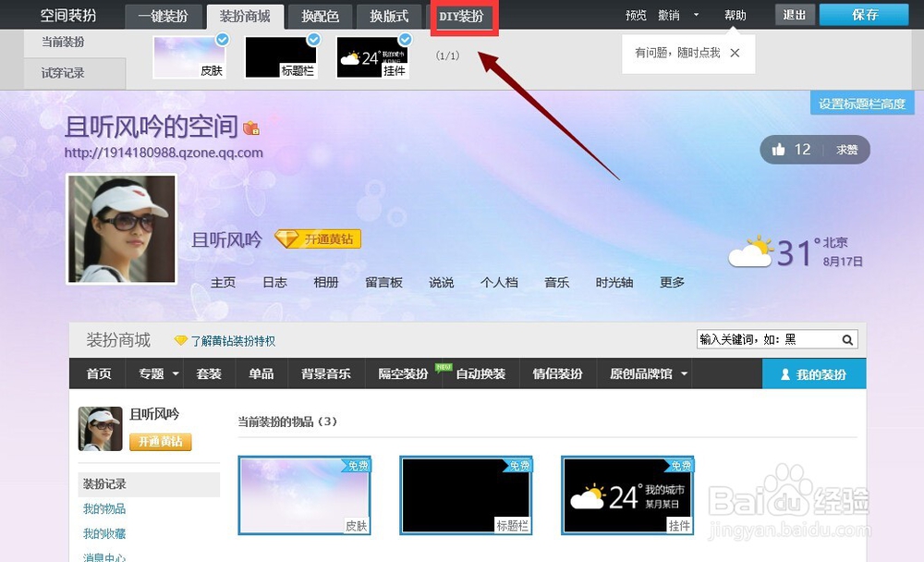Open the DIY装扮 tab
The width and height of the screenshot is (924, 562).
(x=461, y=17)
